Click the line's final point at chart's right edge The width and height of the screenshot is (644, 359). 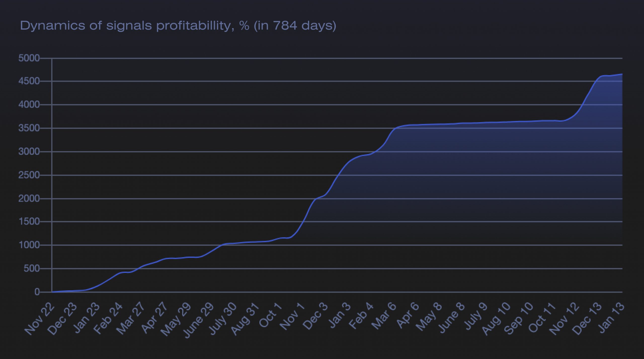622,74
